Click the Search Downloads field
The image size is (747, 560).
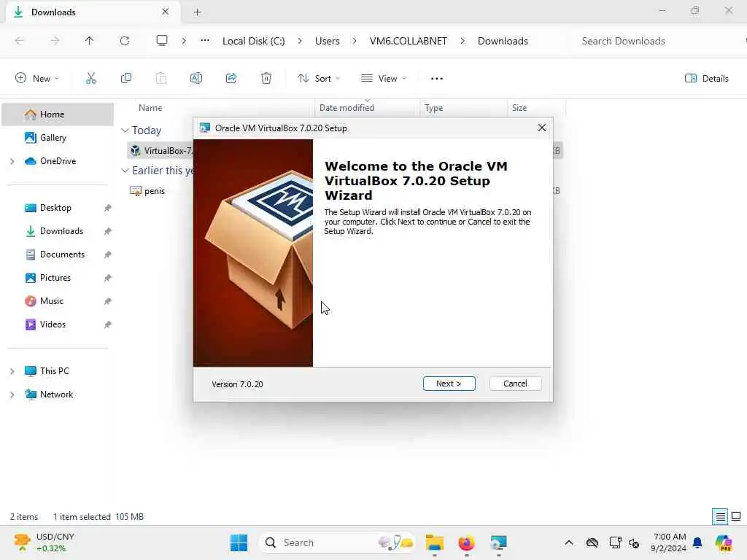click(x=657, y=41)
